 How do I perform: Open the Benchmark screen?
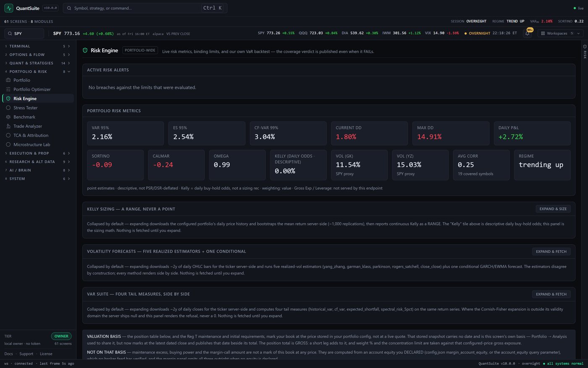pyautogui.click(x=38, y=117)
